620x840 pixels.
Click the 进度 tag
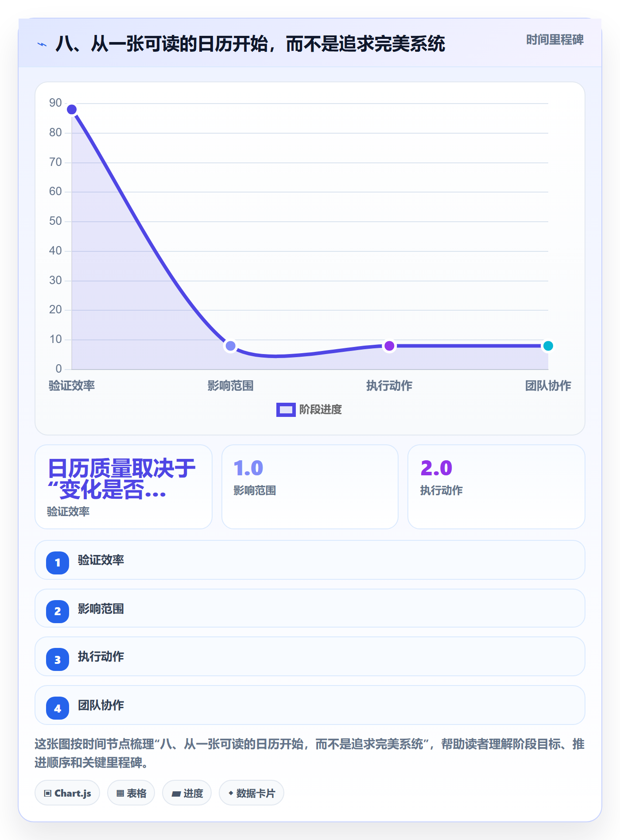tap(187, 793)
